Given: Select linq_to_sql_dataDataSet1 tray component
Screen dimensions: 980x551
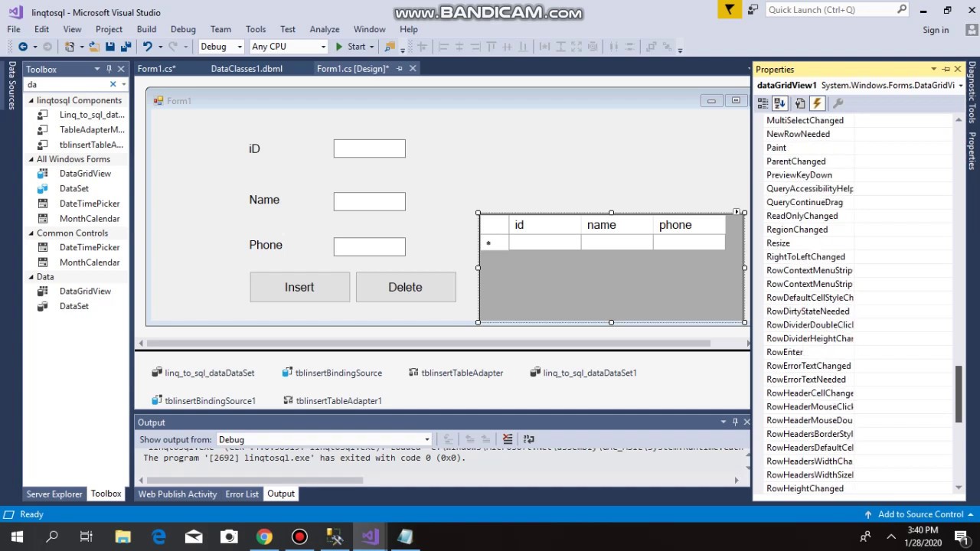Looking at the screenshot, I should coord(583,373).
